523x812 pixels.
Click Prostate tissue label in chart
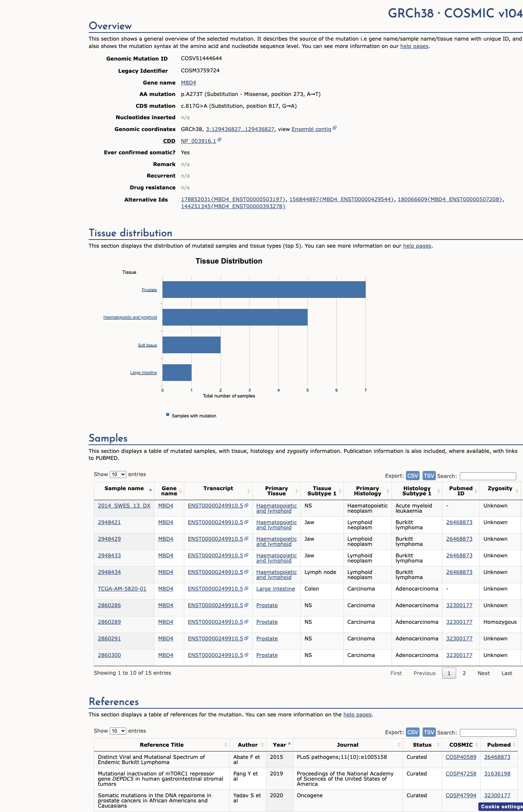[x=149, y=290]
